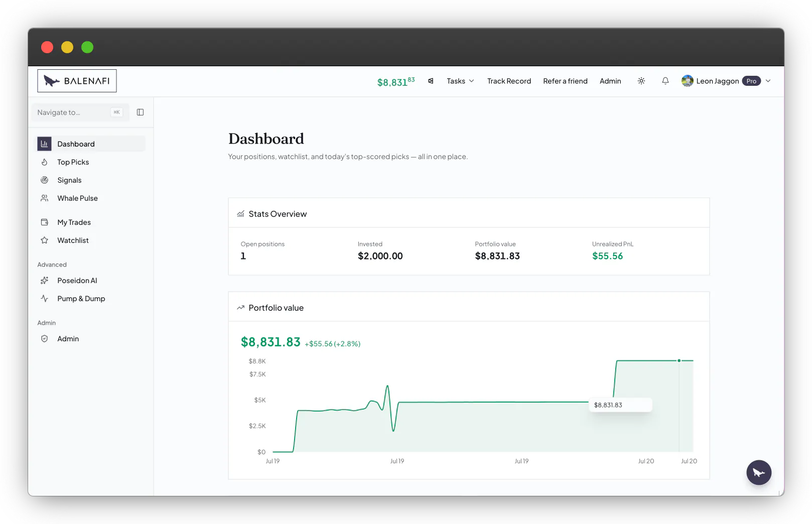Click the chart tooltip showing $8,831.83

tap(620, 405)
